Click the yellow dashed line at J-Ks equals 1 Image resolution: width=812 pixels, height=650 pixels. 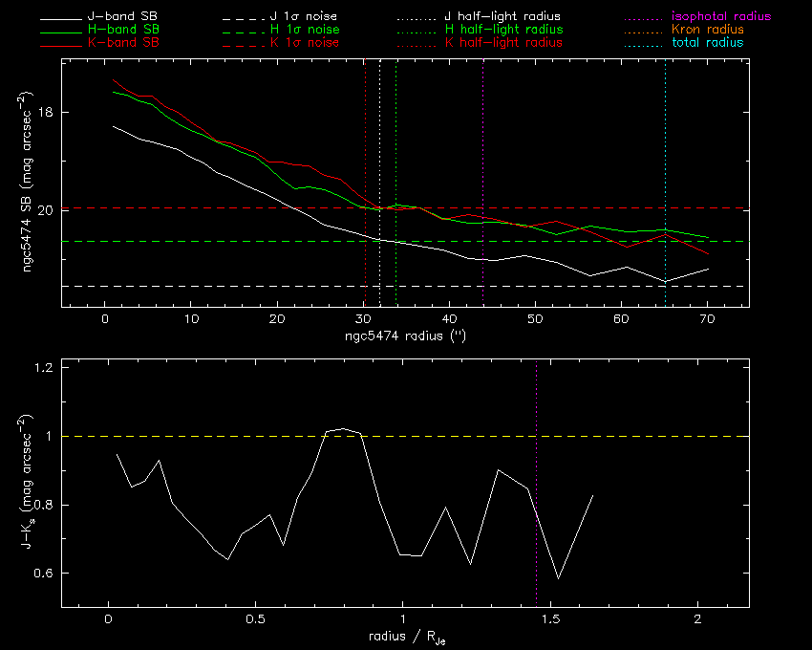(x=239, y=437)
